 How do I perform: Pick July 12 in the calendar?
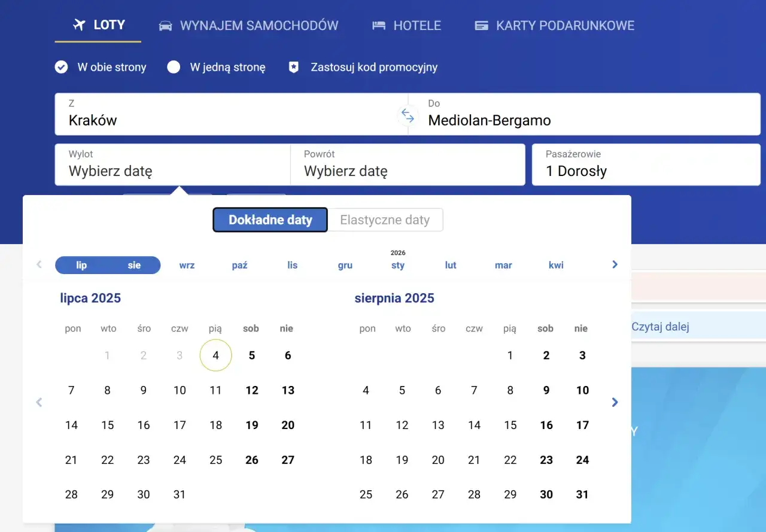[x=252, y=390]
